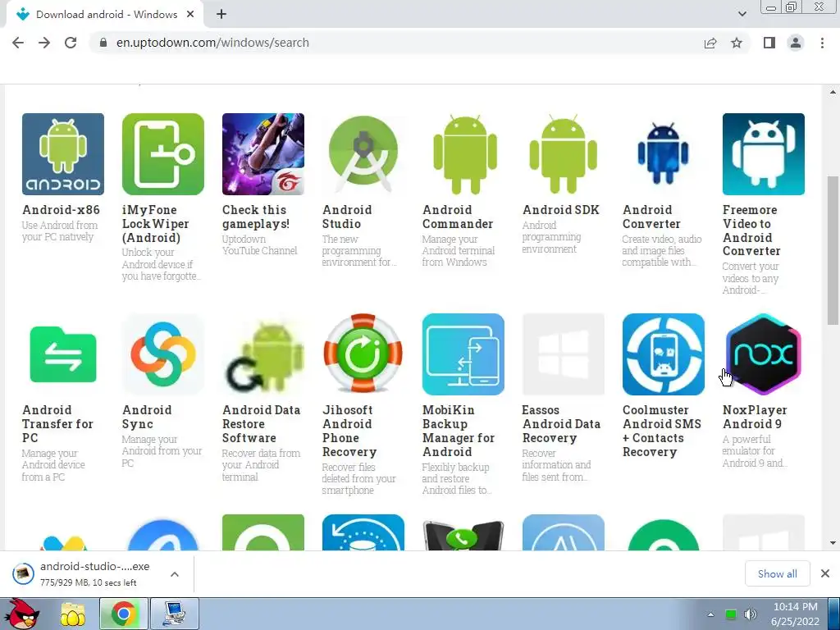Open Coolmuster Android SMS Recovery icon
The image size is (840, 630).
(x=663, y=354)
